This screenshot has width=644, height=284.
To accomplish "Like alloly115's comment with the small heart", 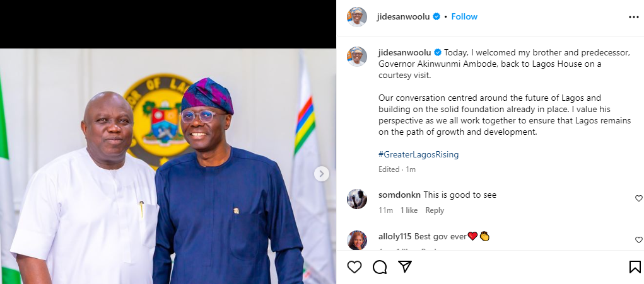I will 638,240.
